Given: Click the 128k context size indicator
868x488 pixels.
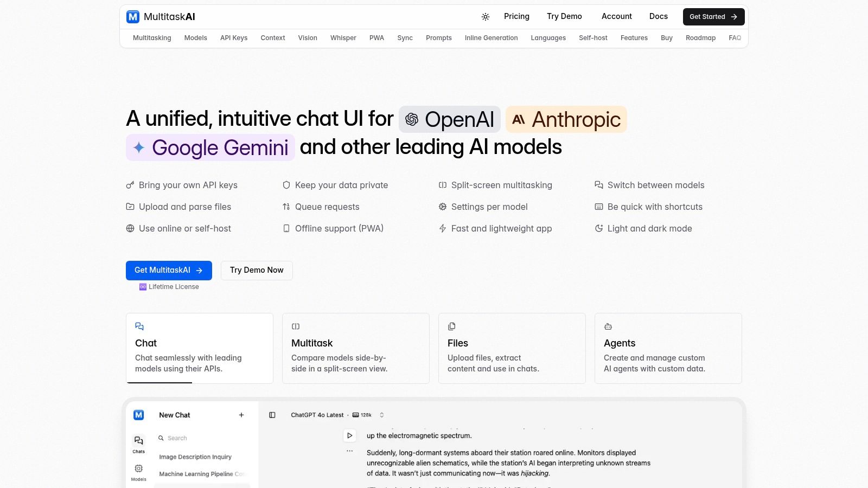Looking at the screenshot, I should (362, 415).
